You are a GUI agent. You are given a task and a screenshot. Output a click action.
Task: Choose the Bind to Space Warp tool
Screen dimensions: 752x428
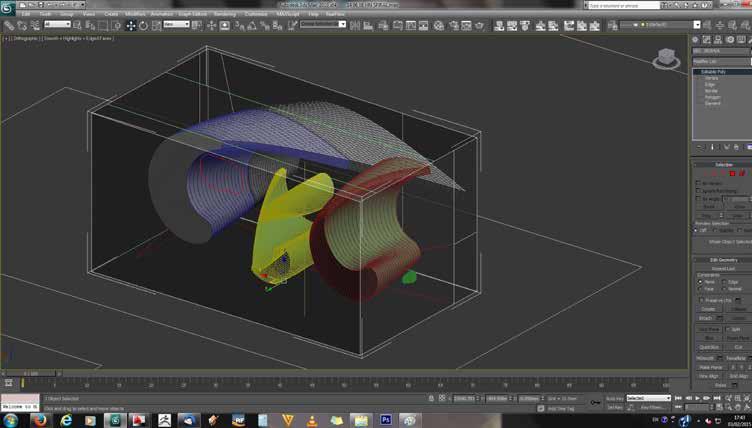(35, 25)
